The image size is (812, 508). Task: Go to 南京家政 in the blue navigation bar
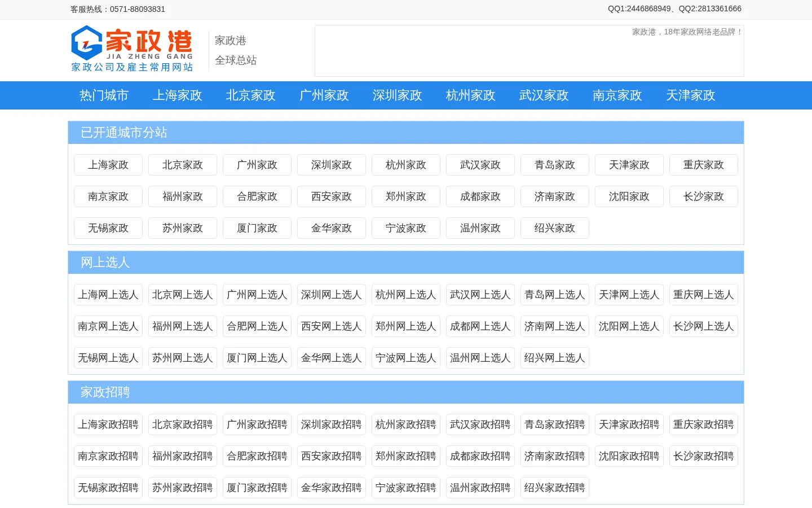click(617, 95)
